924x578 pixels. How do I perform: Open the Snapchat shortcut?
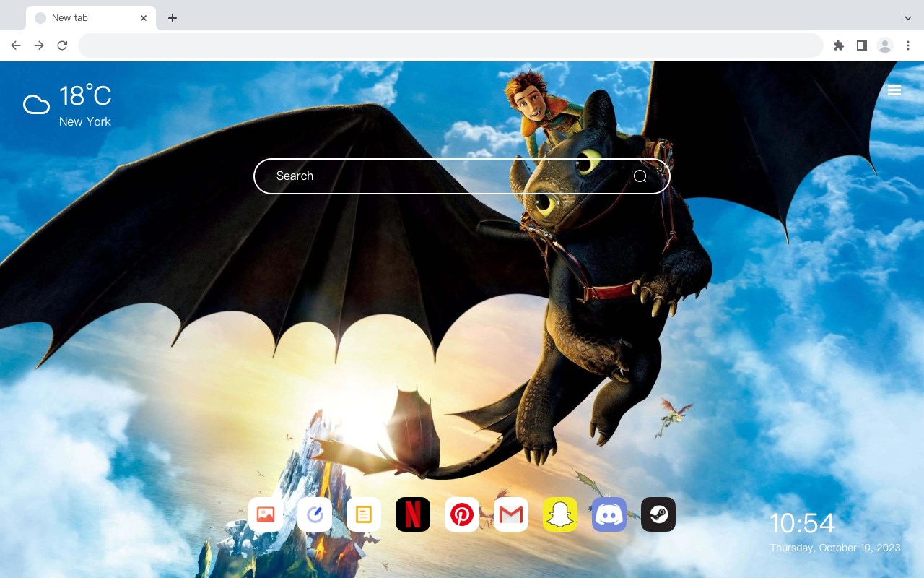(x=560, y=514)
